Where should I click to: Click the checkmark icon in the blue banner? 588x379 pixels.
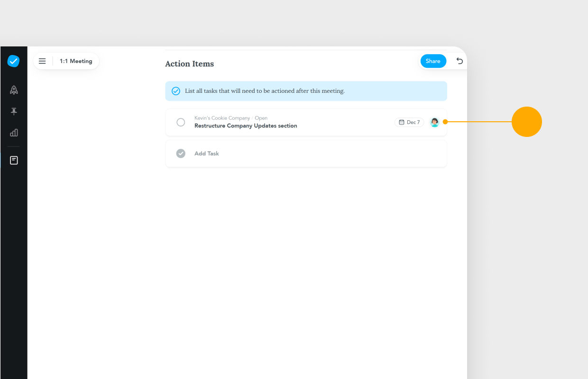coord(176,90)
